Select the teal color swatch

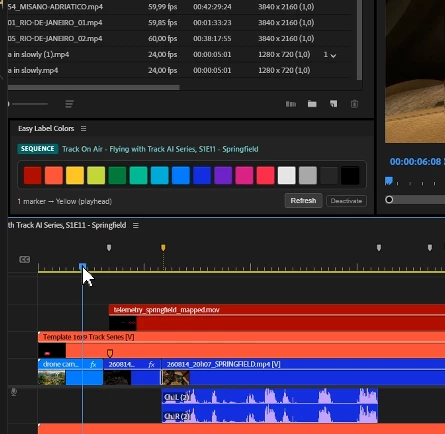(x=138, y=175)
